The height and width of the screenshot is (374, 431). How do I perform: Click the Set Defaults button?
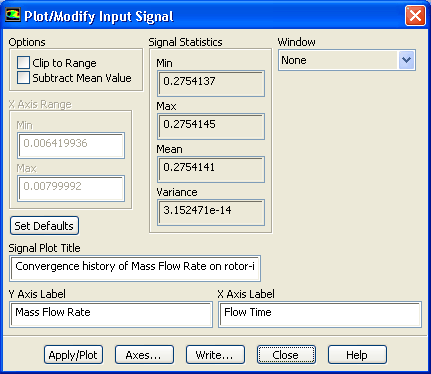(44, 226)
